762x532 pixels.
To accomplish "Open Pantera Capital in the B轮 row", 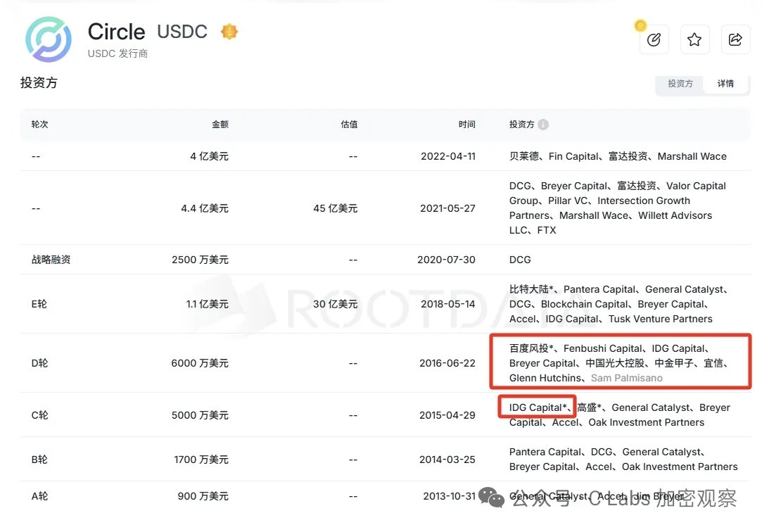I will (x=545, y=452).
